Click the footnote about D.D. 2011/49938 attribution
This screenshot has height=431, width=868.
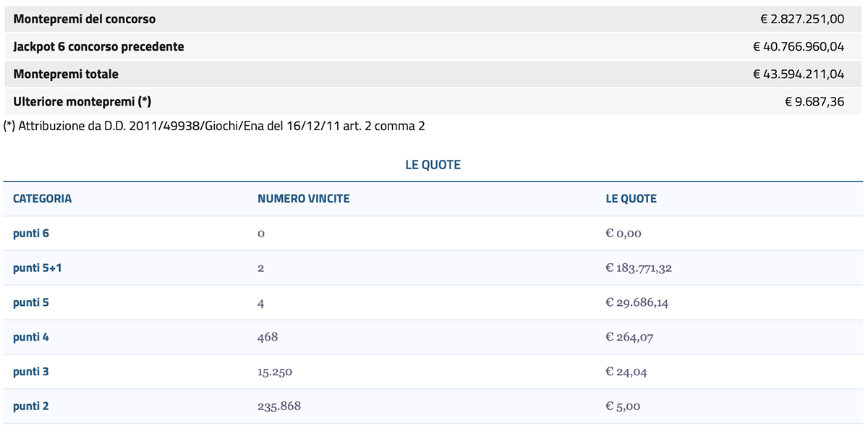(214, 126)
